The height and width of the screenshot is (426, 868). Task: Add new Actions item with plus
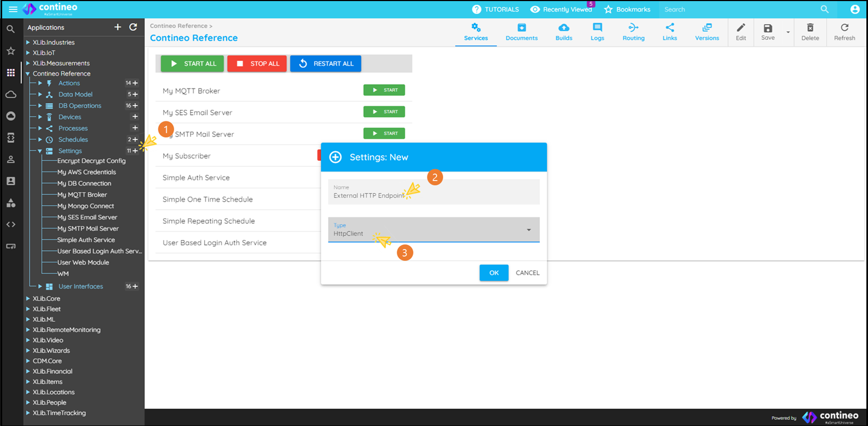[135, 83]
